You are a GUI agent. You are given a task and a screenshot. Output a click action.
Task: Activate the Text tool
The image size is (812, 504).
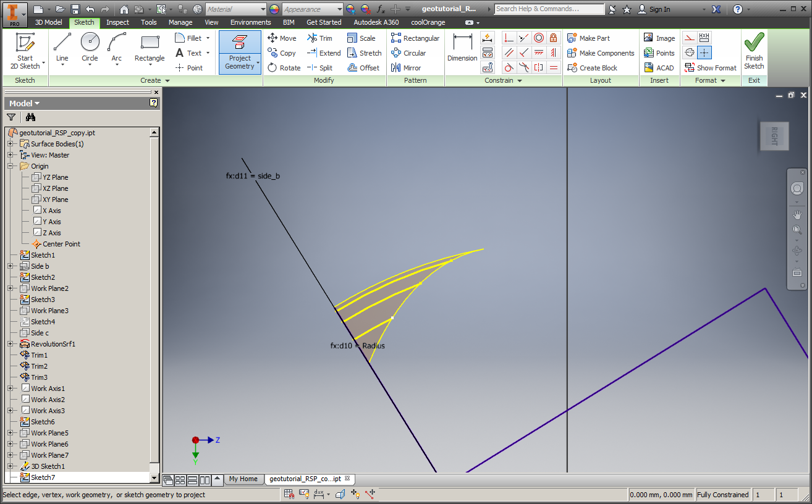189,53
